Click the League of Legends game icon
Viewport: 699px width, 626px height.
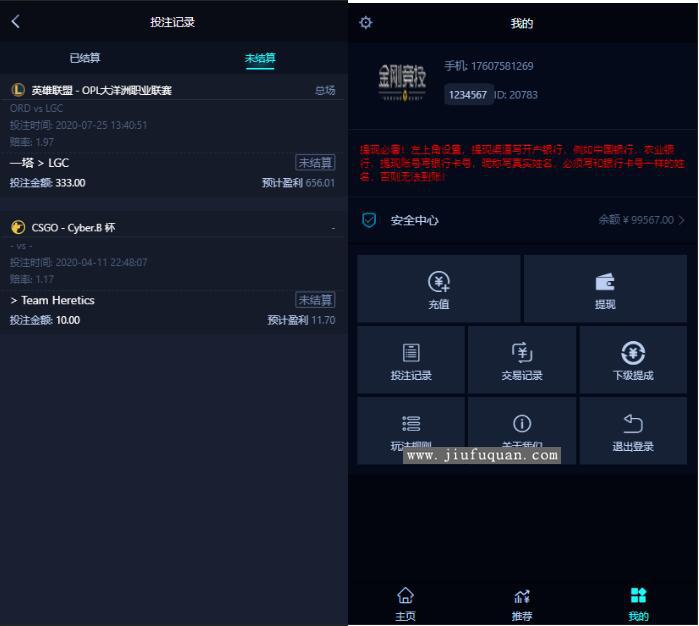coord(18,90)
